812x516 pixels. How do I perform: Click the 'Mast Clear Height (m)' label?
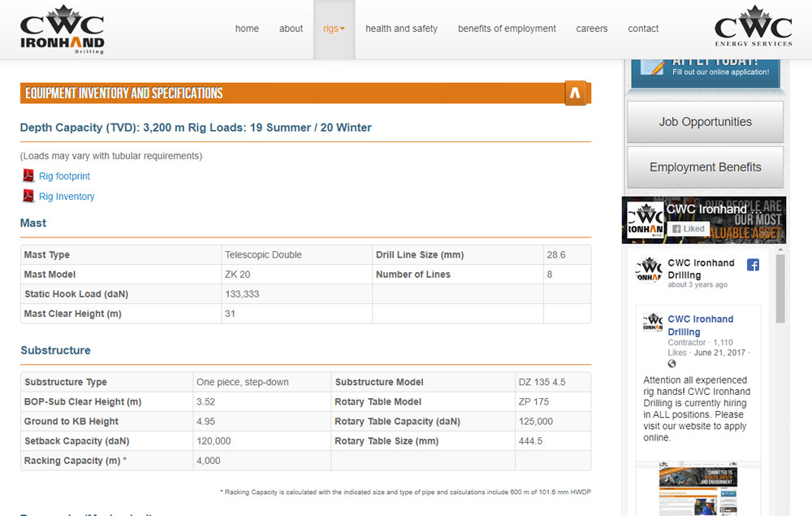coord(72,314)
